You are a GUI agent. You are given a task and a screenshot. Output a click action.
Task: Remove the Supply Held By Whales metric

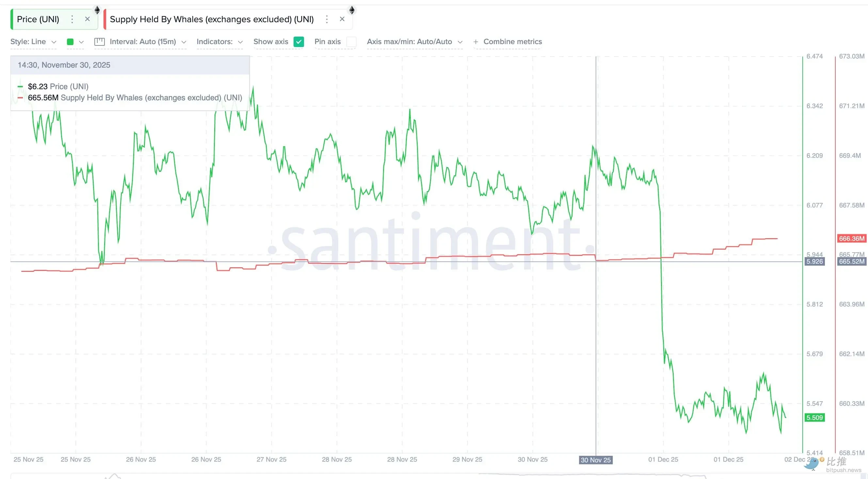point(342,19)
